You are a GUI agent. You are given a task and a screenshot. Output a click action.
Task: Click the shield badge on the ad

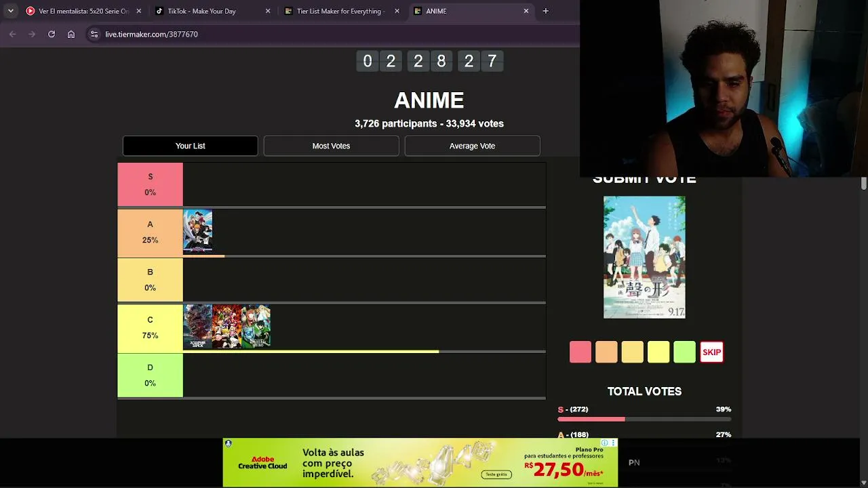point(229,443)
